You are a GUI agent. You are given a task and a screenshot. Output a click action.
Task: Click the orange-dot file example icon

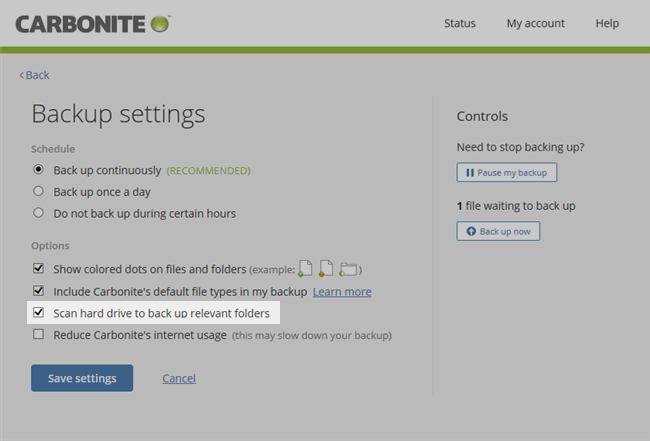pyautogui.click(x=326, y=269)
